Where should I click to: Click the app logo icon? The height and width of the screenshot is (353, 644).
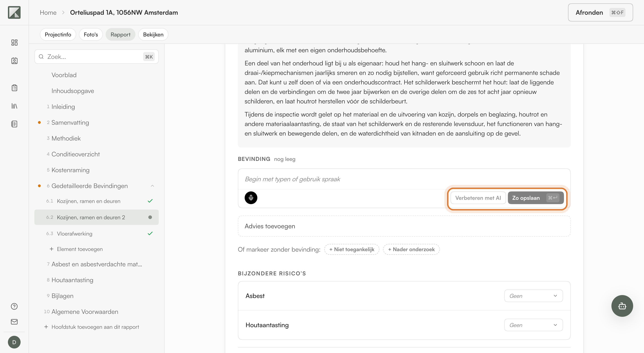[14, 12]
